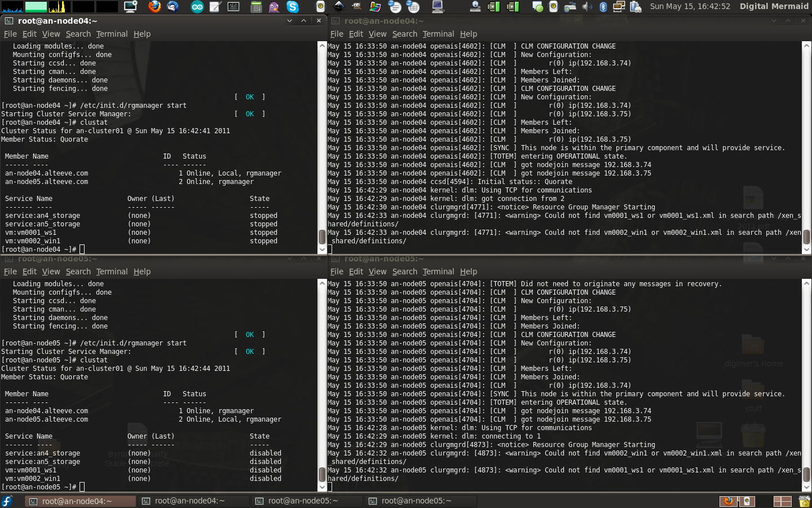Open Help menu in top-right node04 log window

pos(468,34)
